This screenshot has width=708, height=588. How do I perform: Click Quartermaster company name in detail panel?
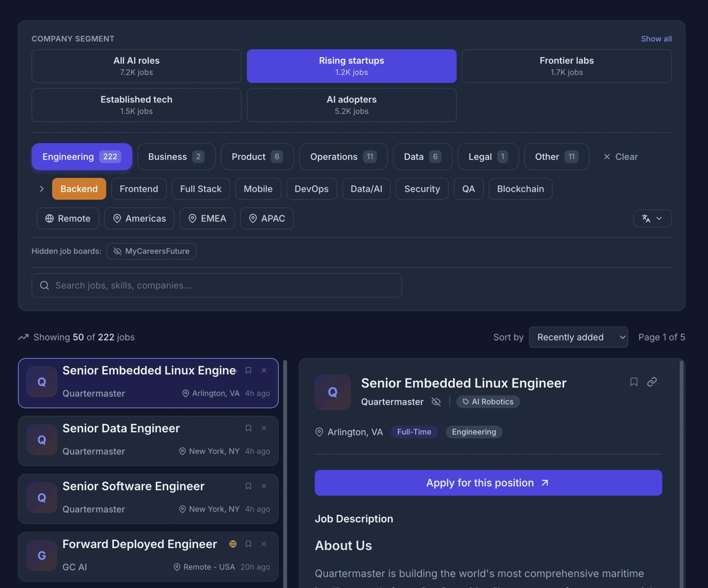point(392,402)
